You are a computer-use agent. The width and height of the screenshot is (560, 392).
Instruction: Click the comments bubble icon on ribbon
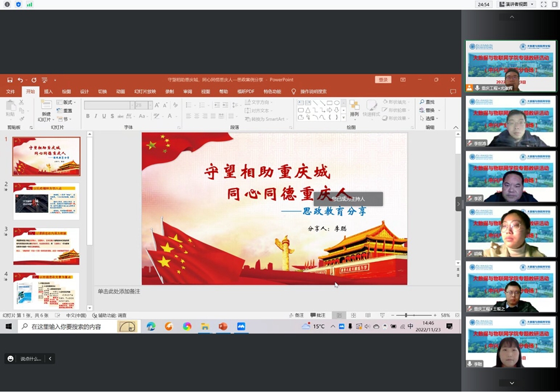(453, 91)
